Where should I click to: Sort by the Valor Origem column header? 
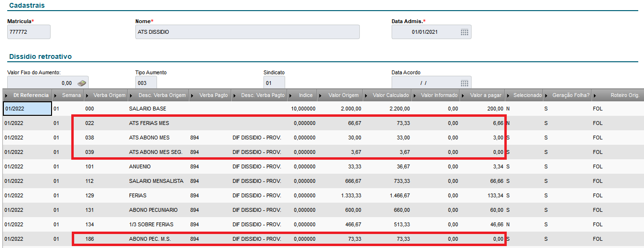pos(340,95)
